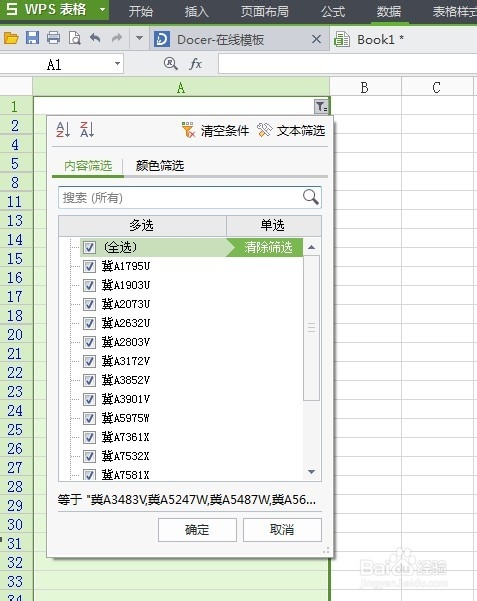
Task: Click the WPS 表格 logo
Action: (46, 9)
